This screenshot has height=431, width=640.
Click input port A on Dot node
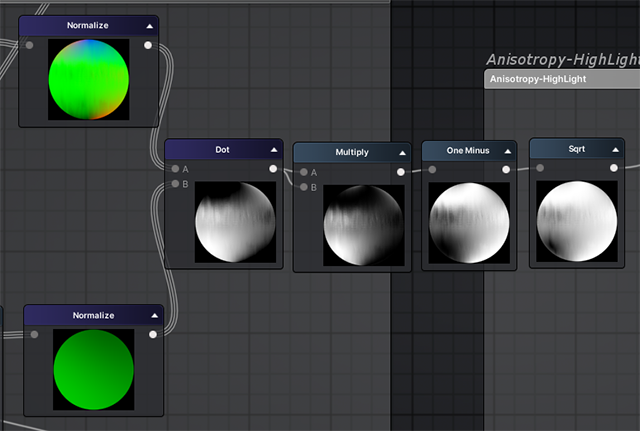coord(175,169)
